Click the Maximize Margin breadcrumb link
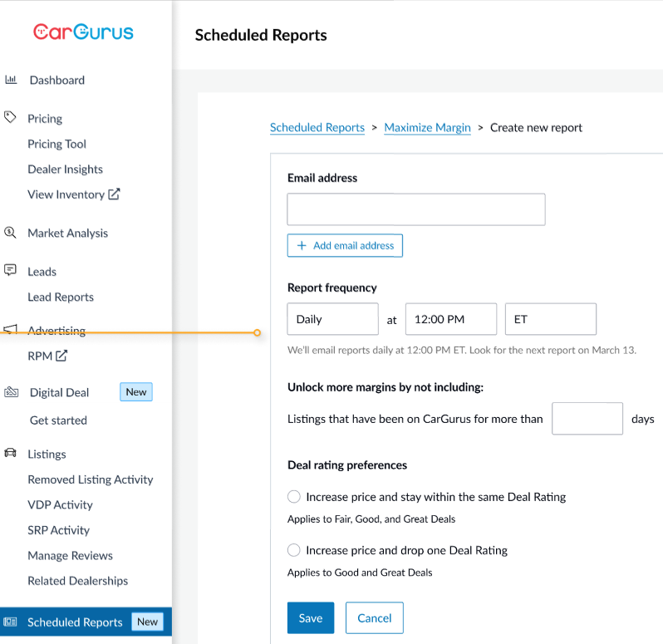The width and height of the screenshot is (663, 644). (x=428, y=127)
